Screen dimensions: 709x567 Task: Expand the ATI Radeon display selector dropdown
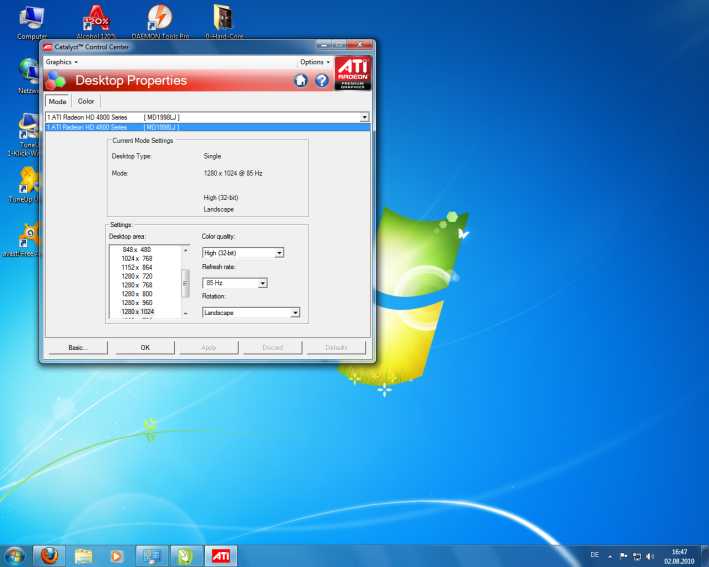364,118
